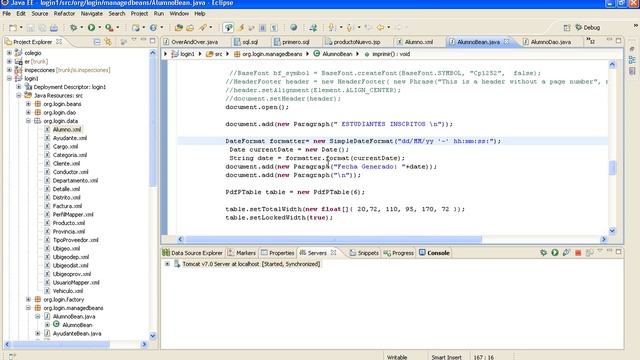This screenshot has width=640, height=360.
Task: Select AlumnoBean.java in the tree
Action: pos(73,316)
